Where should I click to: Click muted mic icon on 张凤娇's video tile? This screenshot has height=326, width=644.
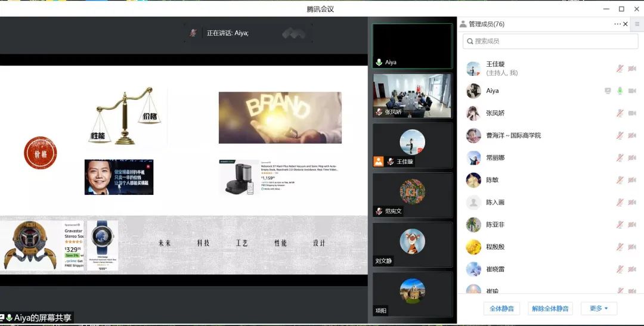point(379,111)
